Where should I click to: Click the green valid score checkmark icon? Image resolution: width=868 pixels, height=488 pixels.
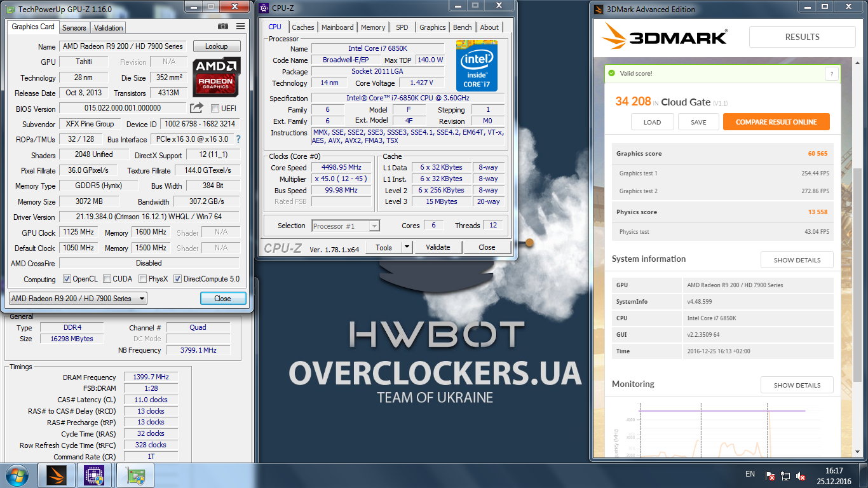[611, 73]
